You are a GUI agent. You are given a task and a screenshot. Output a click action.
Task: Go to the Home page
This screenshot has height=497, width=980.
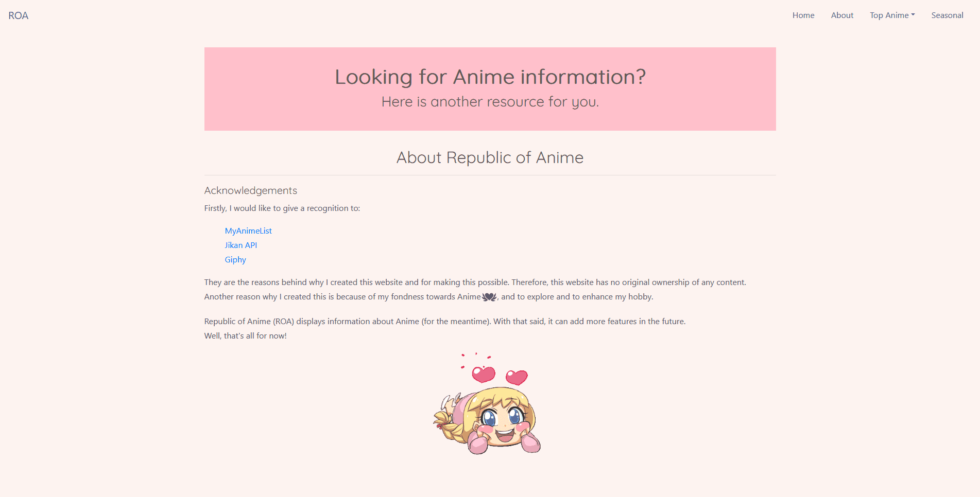[x=803, y=15]
